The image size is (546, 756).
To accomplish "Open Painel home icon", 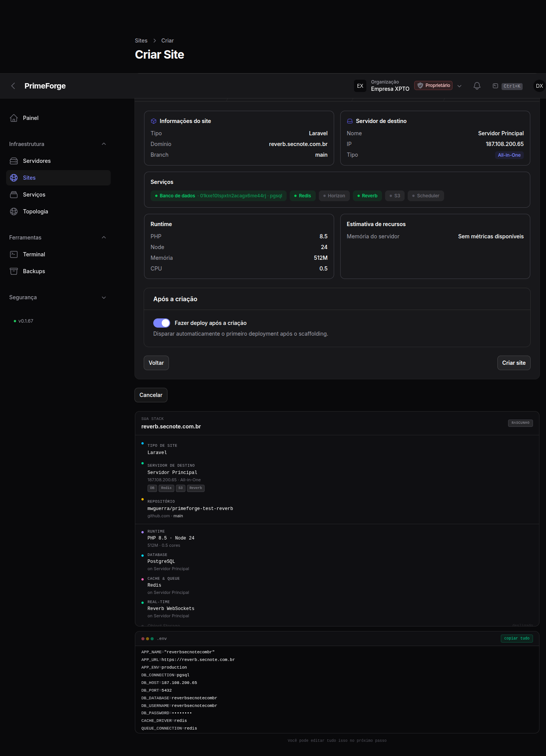I will click(14, 118).
